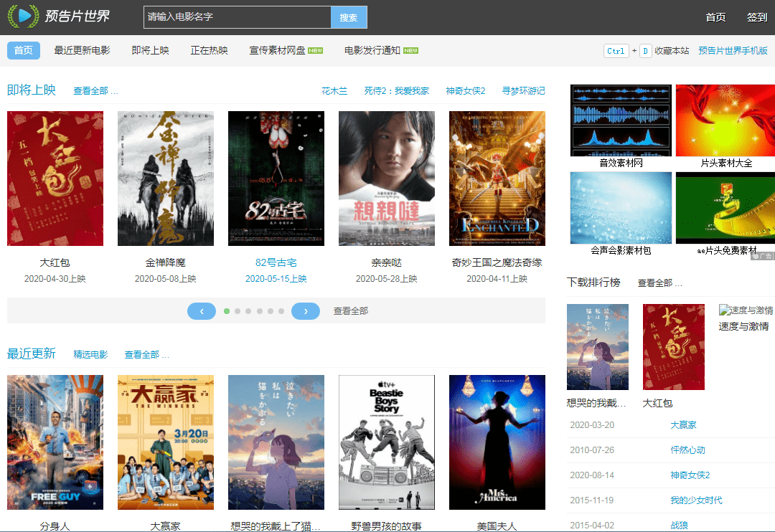Click the D key shortcut icon
Screen dimensions: 775x532
(x=646, y=51)
